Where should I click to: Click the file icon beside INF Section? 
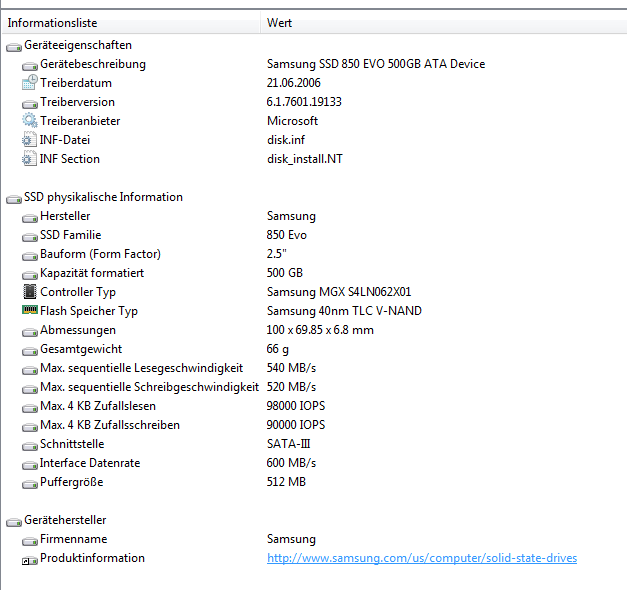29,158
